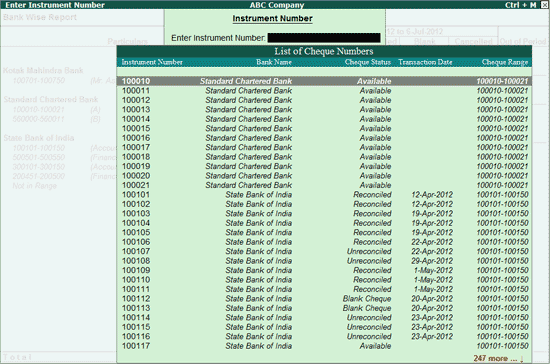The width and height of the screenshot is (550, 364).
Task: Click the Bank Name column header
Action: point(274,62)
